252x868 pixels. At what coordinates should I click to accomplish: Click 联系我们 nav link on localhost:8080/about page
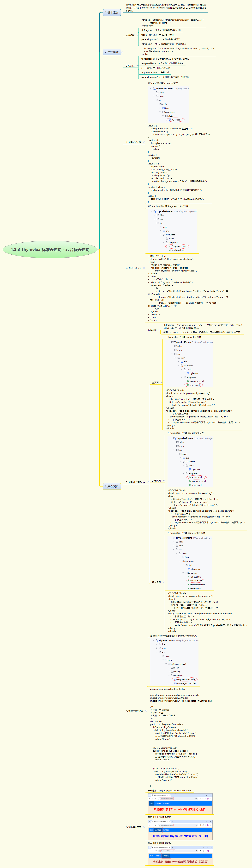pos(166,830)
